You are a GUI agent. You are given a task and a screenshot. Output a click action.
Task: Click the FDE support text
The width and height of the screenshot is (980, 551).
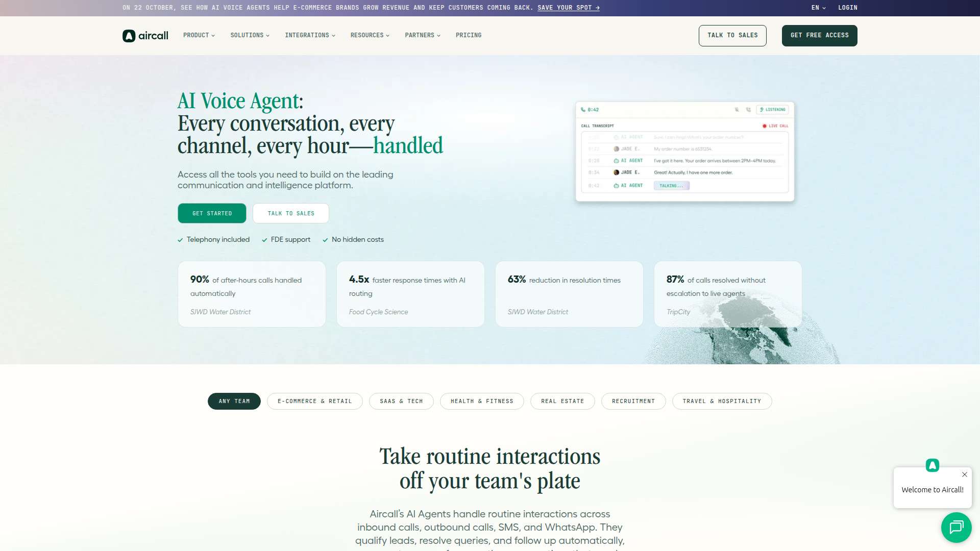(290, 240)
